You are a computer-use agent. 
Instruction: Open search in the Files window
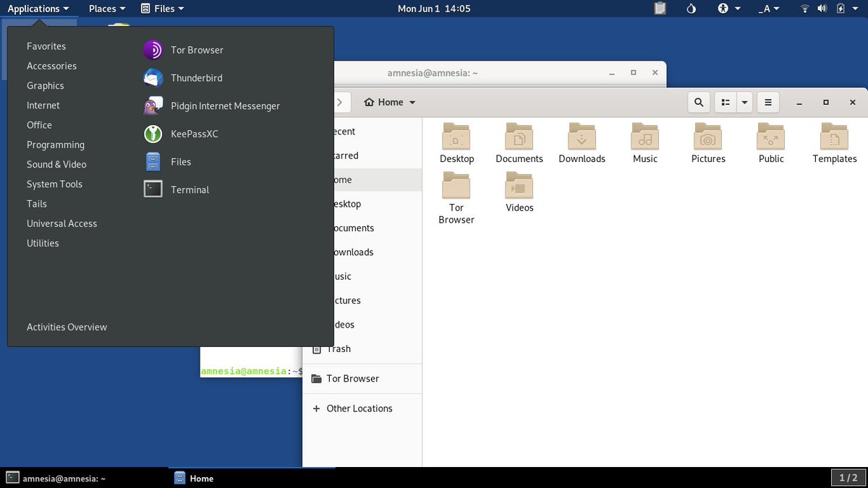698,102
